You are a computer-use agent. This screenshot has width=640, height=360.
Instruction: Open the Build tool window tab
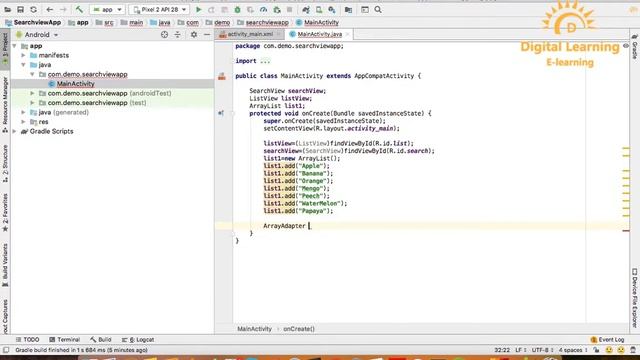click(x=101, y=340)
